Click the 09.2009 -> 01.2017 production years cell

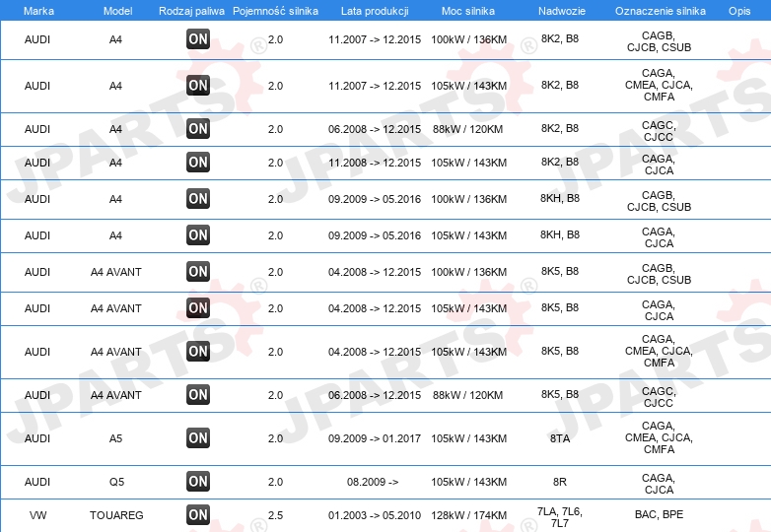375,438
